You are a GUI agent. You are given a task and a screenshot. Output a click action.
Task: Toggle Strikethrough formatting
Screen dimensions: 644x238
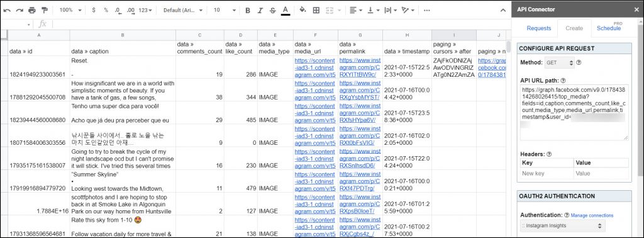273,10
